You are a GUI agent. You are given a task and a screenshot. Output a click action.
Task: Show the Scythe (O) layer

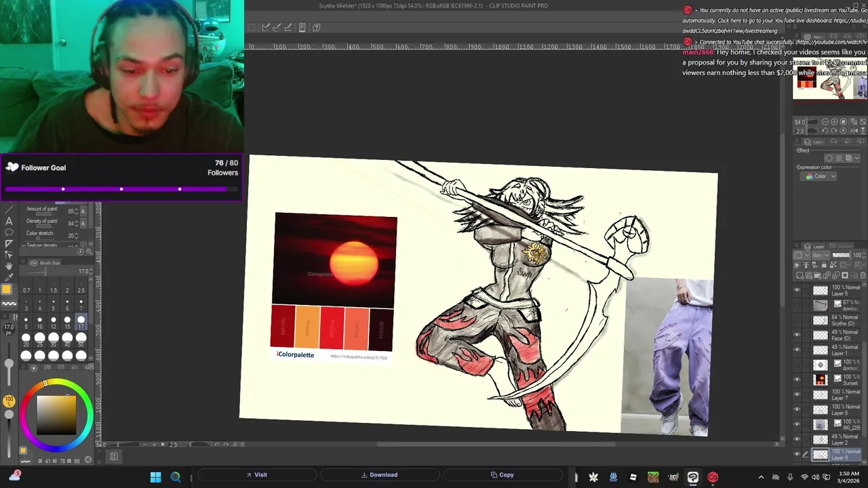coord(797,320)
